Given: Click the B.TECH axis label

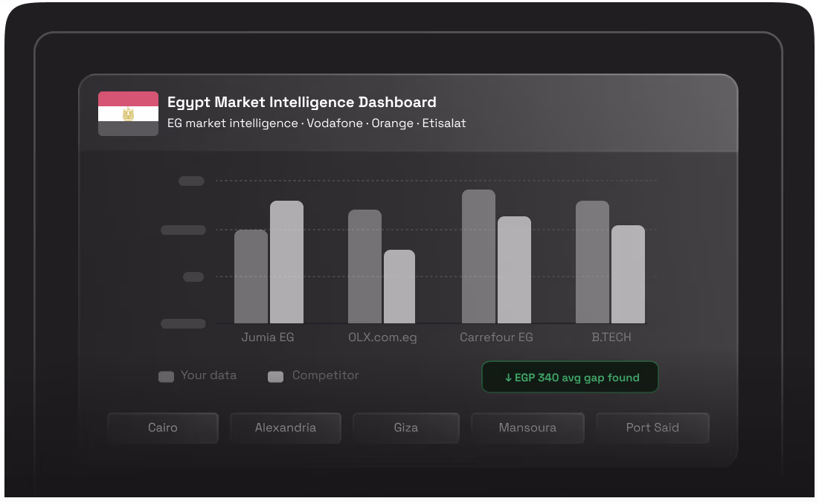Looking at the screenshot, I should (611, 337).
